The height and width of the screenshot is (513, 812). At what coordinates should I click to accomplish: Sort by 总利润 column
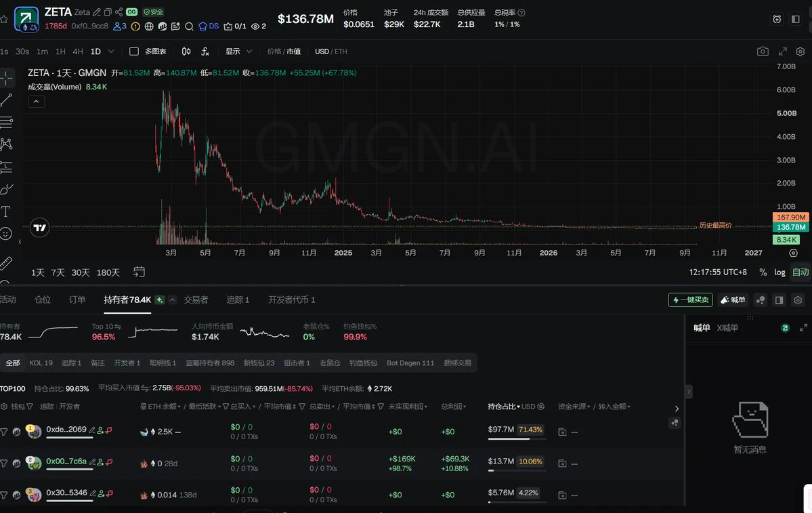(x=453, y=407)
